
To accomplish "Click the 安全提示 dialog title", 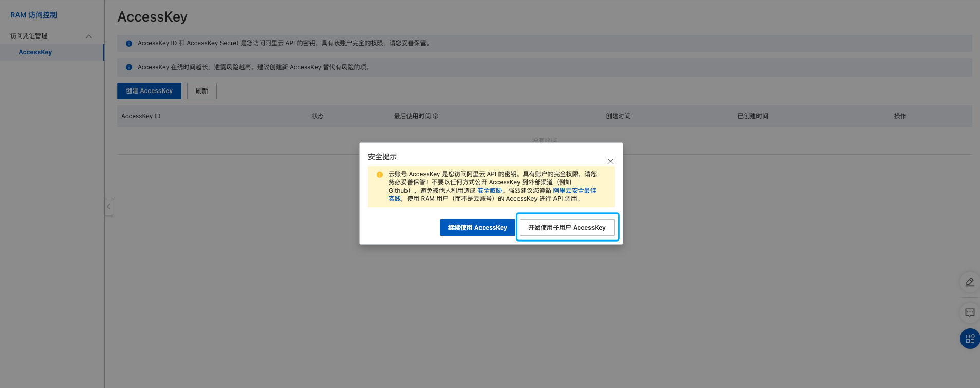I will pos(382,157).
